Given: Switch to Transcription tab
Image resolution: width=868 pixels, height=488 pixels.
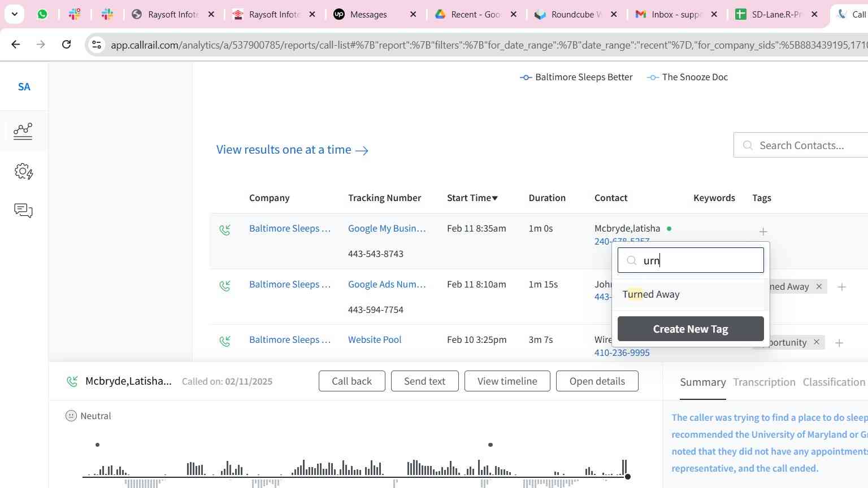Looking at the screenshot, I should click(764, 382).
